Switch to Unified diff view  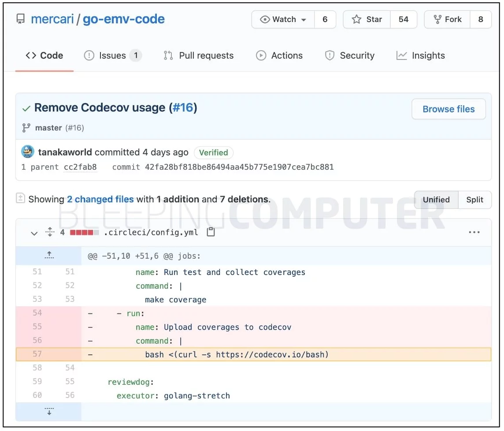(436, 200)
